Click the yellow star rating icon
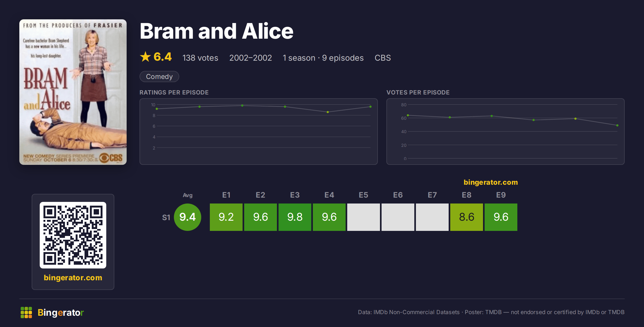This screenshot has height=327, width=644. (145, 57)
